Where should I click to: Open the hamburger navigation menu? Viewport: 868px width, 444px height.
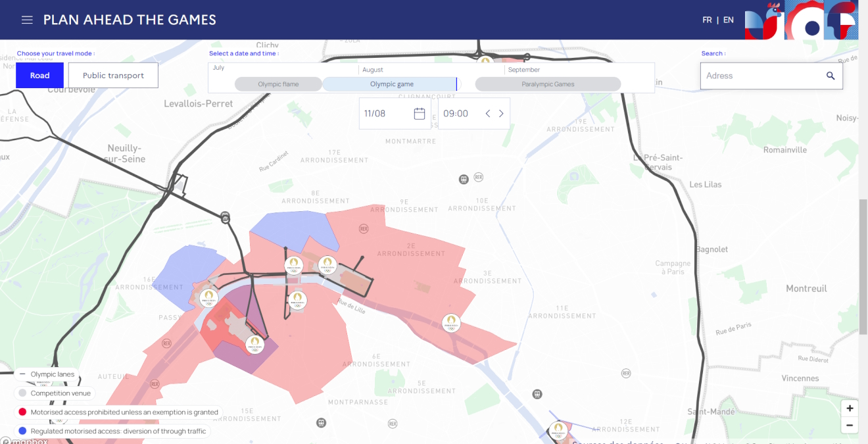click(27, 20)
